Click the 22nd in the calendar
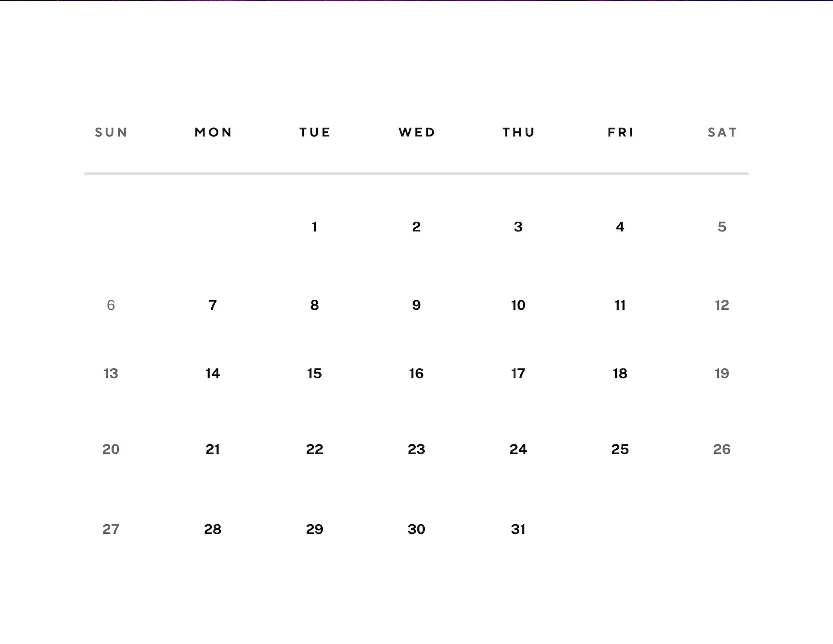This screenshot has width=833, height=644. tap(315, 449)
